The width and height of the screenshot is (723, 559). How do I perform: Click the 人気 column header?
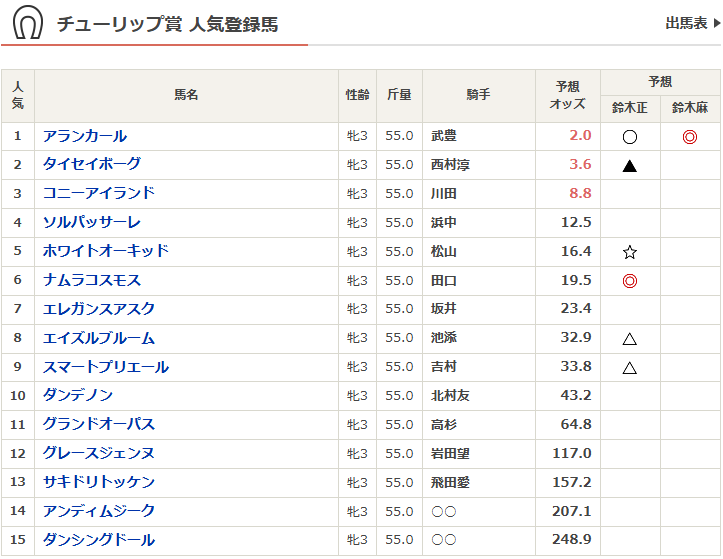pos(18,95)
